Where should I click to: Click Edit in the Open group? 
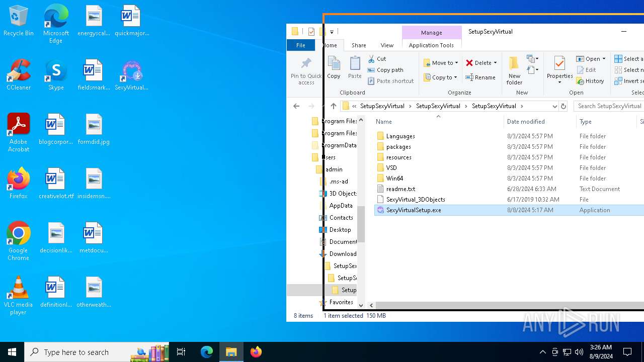(x=586, y=70)
